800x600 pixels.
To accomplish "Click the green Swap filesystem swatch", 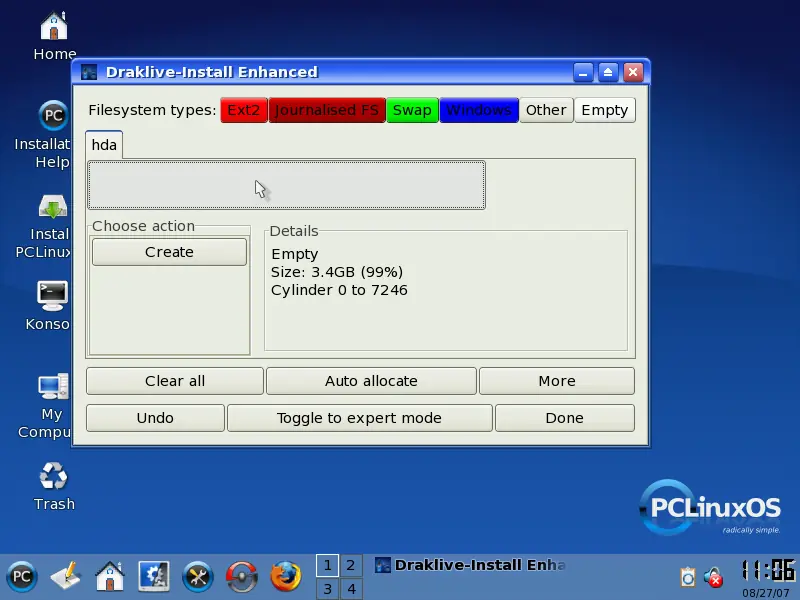I will click(412, 110).
